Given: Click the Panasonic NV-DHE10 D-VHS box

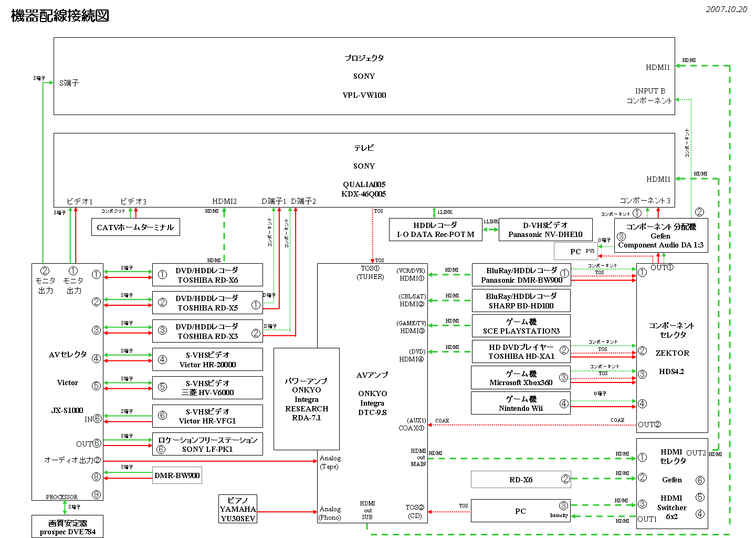Looking at the screenshot, I should 545,230.
